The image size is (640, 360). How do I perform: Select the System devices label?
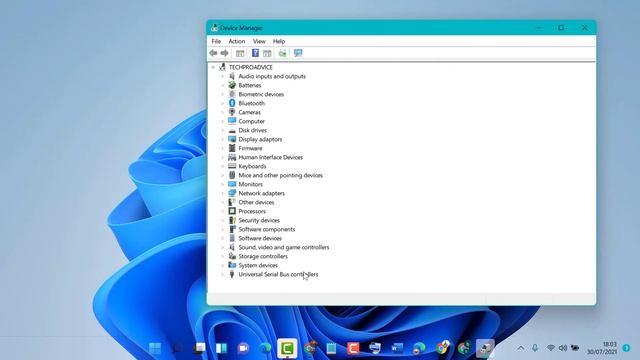(x=258, y=265)
